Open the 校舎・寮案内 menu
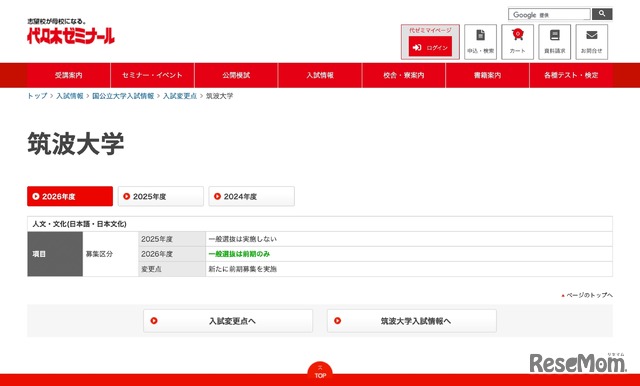The image size is (640, 386). tap(404, 75)
